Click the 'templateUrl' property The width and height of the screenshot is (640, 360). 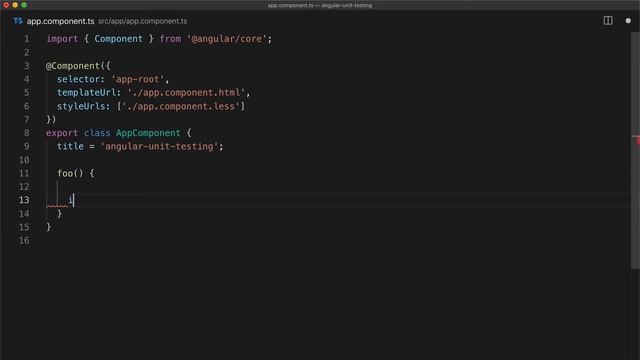[86, 93]
